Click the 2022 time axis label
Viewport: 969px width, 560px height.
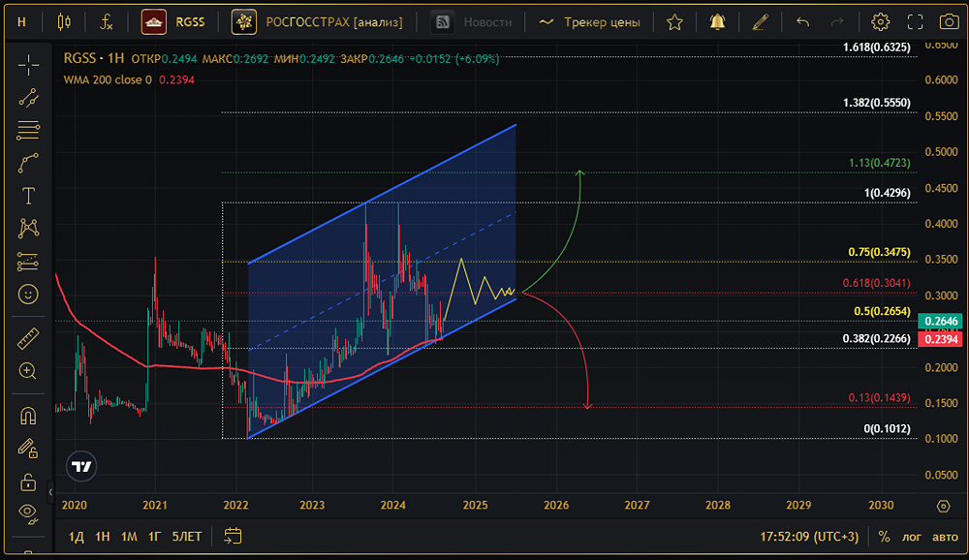(x=235, y=506)
